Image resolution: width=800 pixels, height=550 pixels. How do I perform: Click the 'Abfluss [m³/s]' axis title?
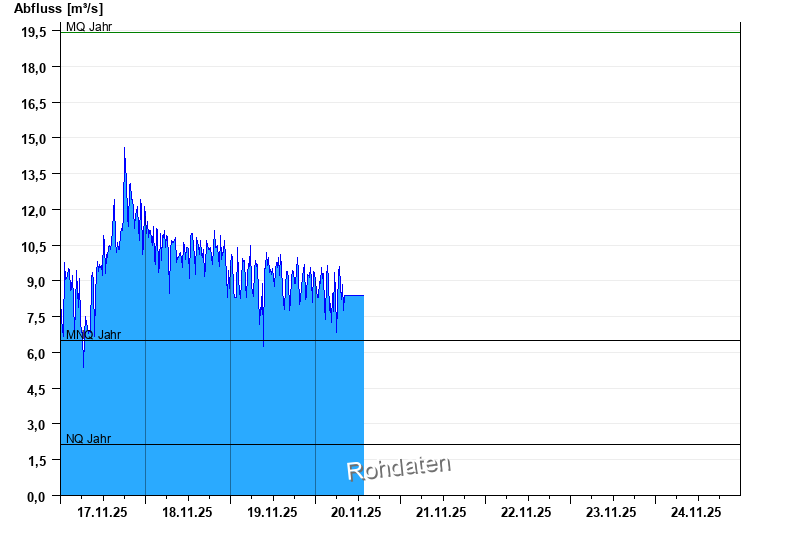tap(58, 8)
